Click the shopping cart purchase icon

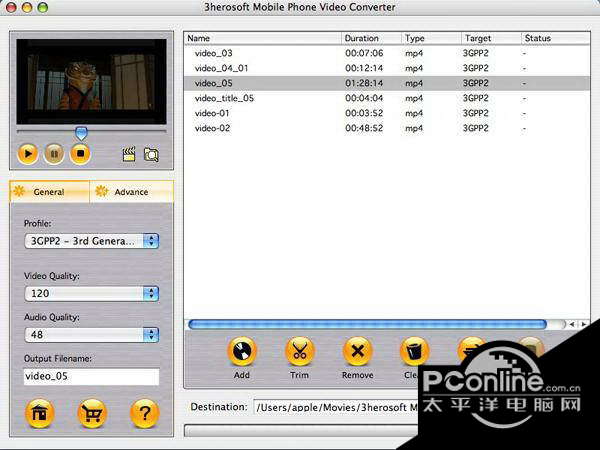click(92, 414)
